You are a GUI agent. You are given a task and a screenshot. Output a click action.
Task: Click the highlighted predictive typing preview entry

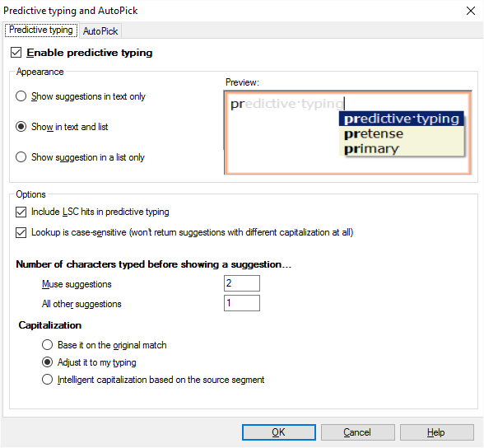402,119
